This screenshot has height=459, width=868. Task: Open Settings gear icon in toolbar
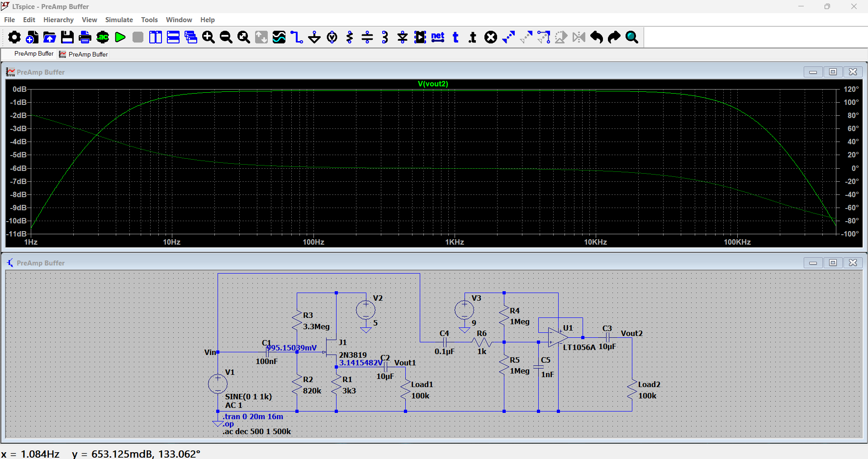point(14,37)
